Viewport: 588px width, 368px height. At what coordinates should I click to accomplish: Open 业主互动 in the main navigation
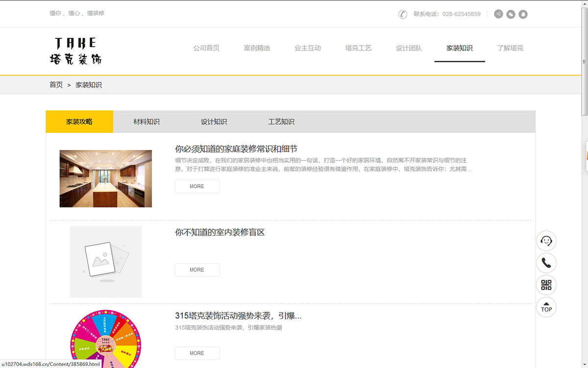[308, 48]
